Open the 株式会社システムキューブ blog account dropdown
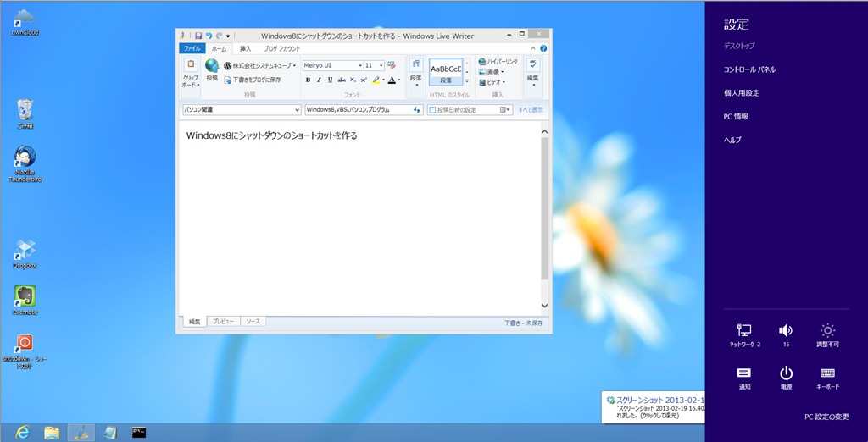 click(259, 65)
